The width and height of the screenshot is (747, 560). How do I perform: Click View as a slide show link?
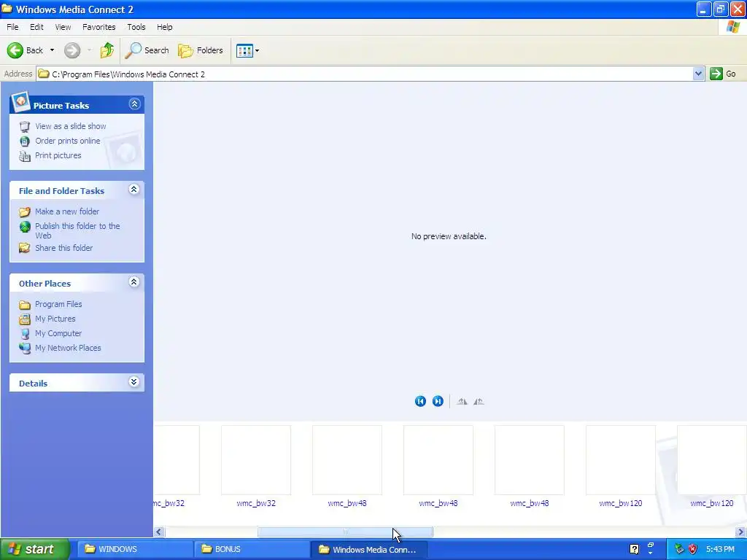[71, 126]
